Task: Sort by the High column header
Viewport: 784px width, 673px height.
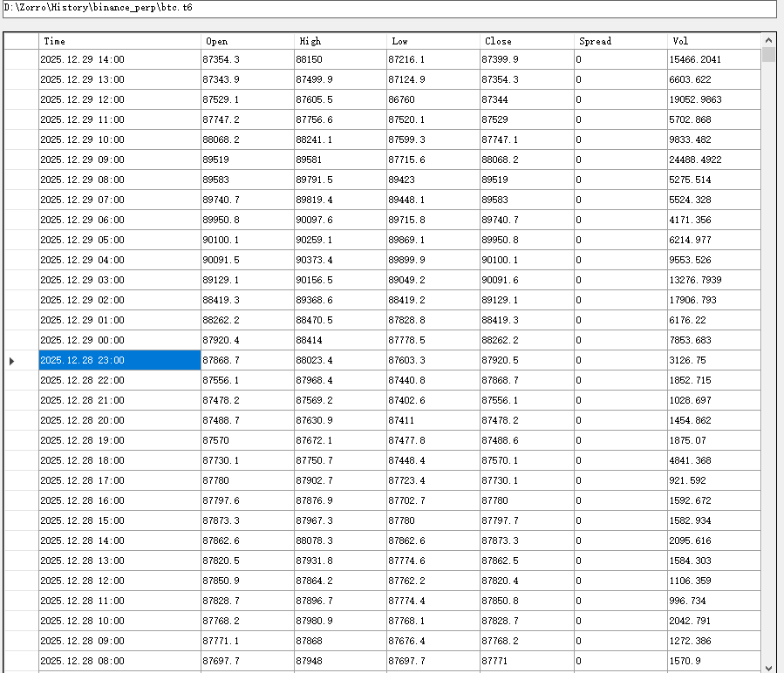Action: pyautogui.click(x=340, y=41)
